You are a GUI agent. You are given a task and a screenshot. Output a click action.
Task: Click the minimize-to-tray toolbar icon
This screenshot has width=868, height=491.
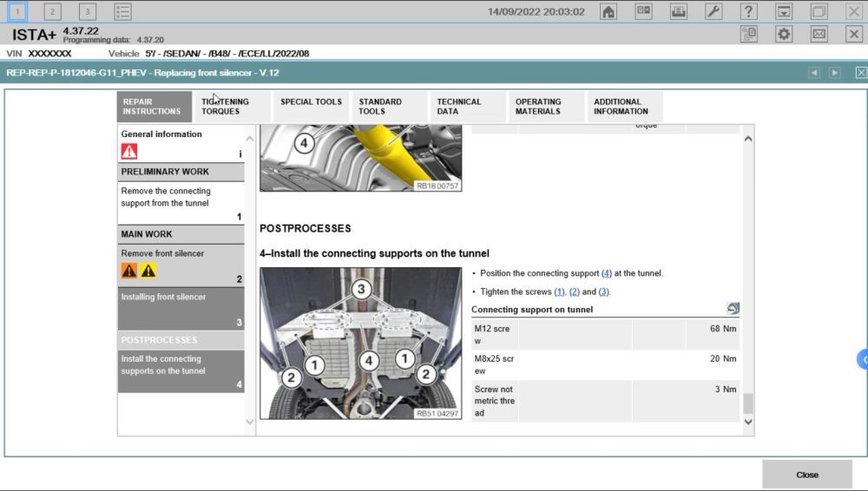(784, 11)
